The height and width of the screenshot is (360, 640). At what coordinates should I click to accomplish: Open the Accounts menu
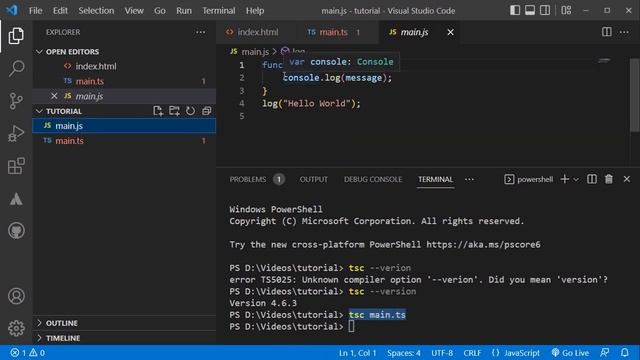point(16,296)
